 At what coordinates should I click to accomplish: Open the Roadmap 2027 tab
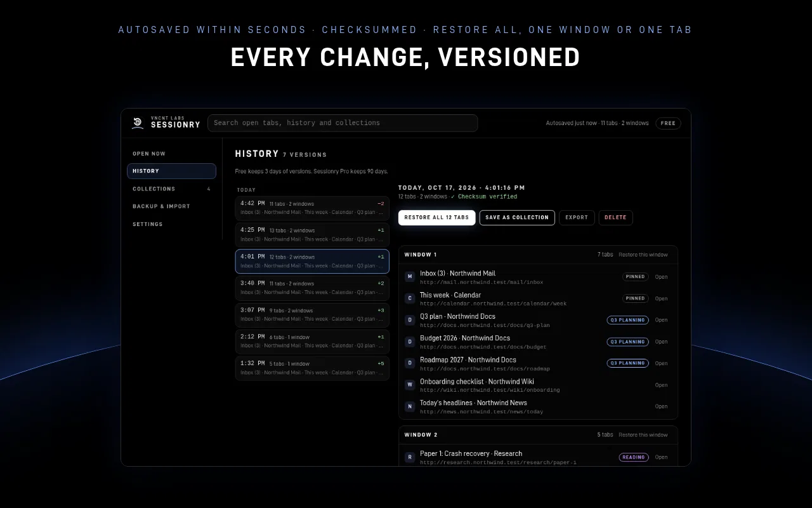coord(661,363)
